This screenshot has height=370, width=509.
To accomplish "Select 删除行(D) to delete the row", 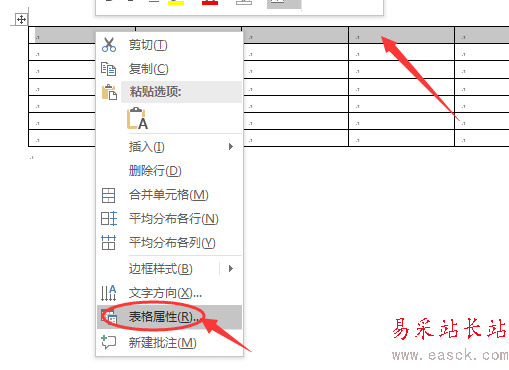I will coord(169,171).
